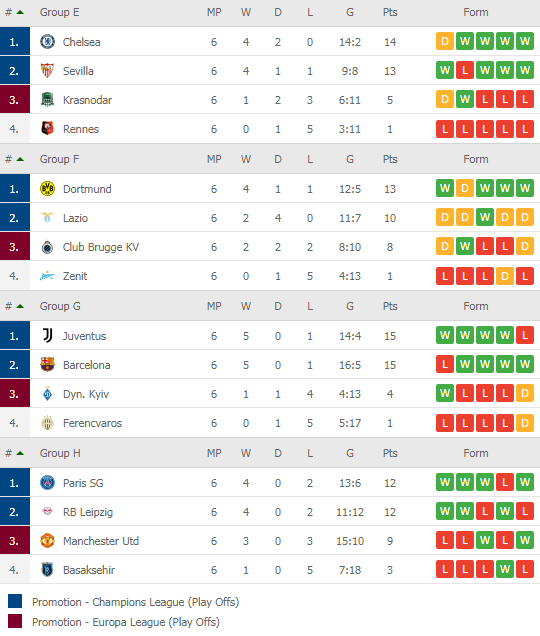Click the Chelsea club crest icon
The width and height of the screenshot is (540, 636).
tap(47, 41)
